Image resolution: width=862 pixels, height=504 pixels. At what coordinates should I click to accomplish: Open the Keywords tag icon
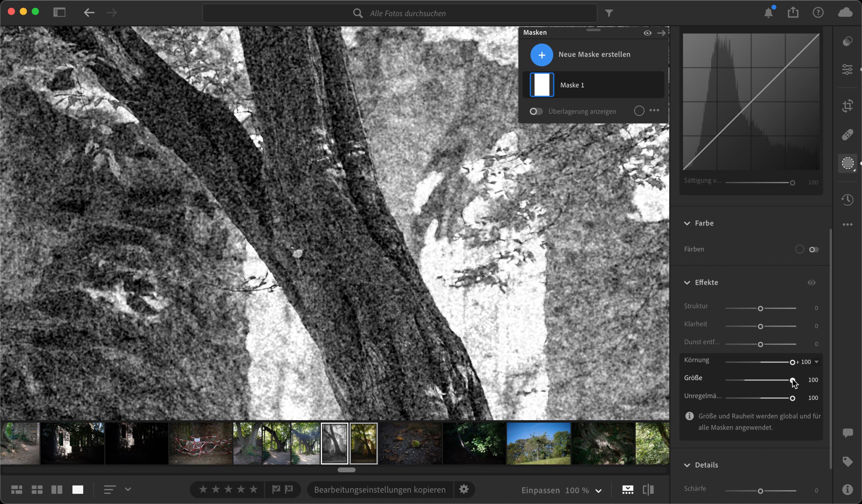tap(847, 461)
